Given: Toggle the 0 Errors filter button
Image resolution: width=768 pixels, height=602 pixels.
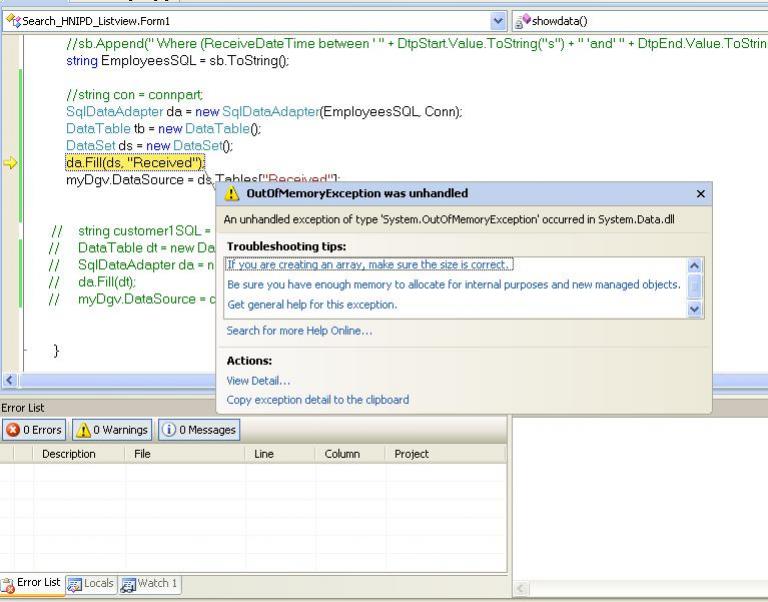Looking at the screenshot, I should click(34, 430).
